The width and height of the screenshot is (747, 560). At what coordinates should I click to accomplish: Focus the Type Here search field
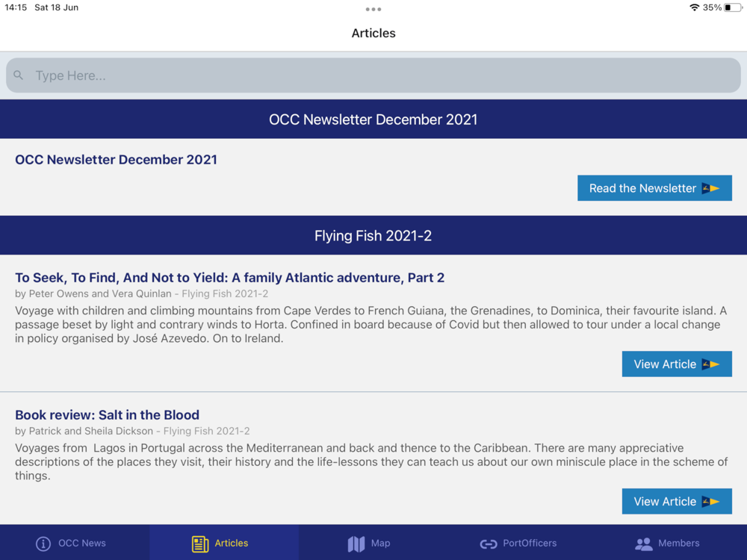tap(373, 75)
